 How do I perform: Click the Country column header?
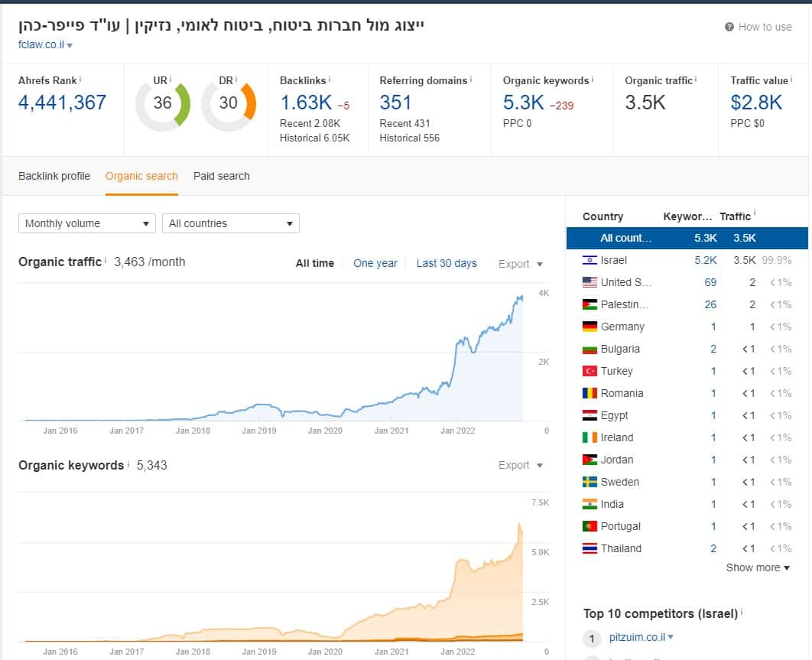click(x=603, y=216)
